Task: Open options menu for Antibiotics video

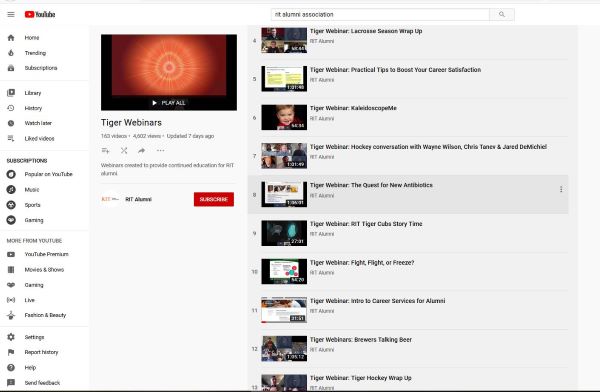Action: pyautogui.click(x=561, y=189)
